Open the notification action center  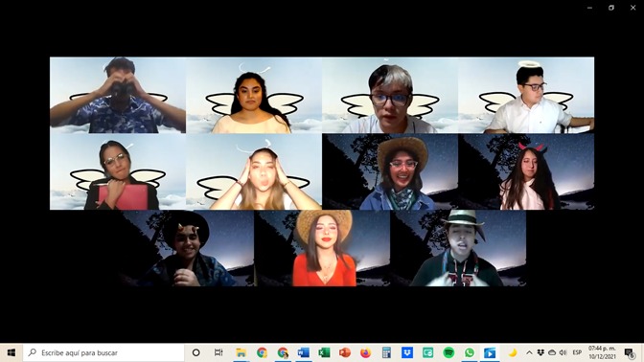(630, 352)
